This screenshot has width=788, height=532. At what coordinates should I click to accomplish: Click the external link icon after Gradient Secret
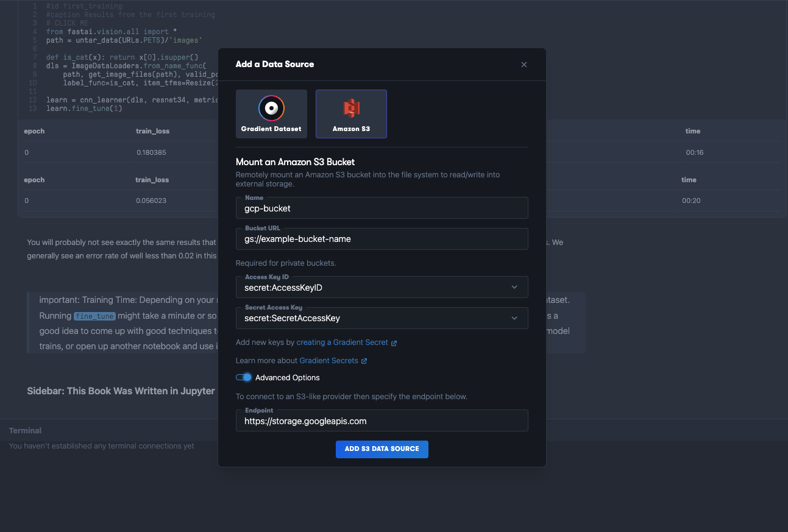(394, 343)
